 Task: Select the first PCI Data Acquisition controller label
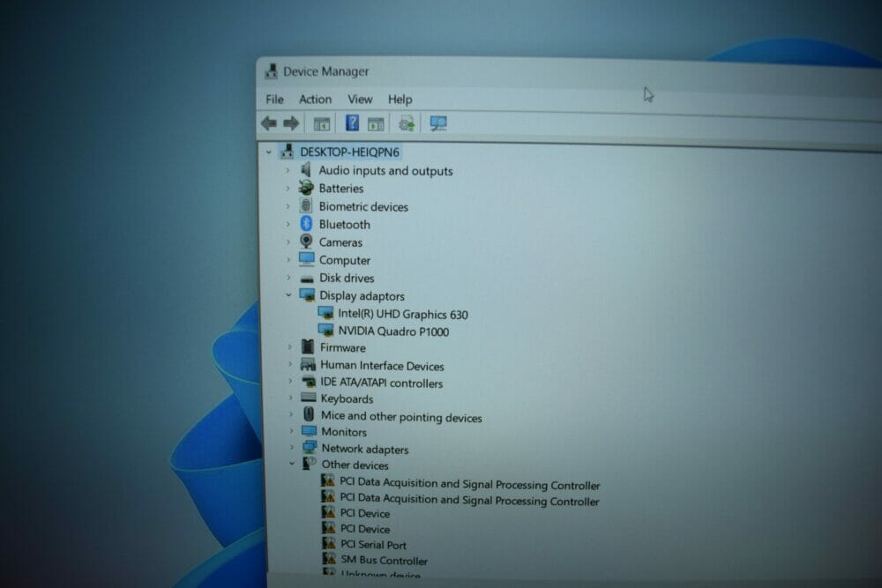coord(470,483)
